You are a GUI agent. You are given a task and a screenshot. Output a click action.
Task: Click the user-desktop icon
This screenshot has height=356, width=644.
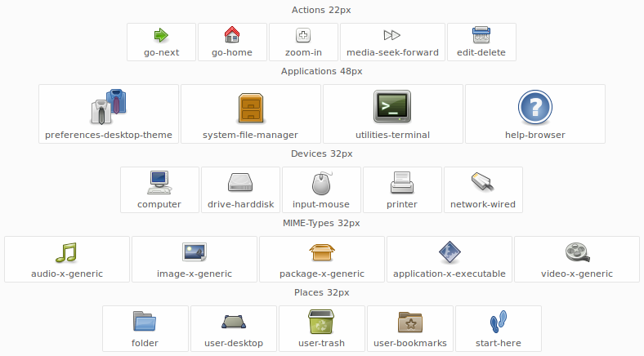click(234, 322)
